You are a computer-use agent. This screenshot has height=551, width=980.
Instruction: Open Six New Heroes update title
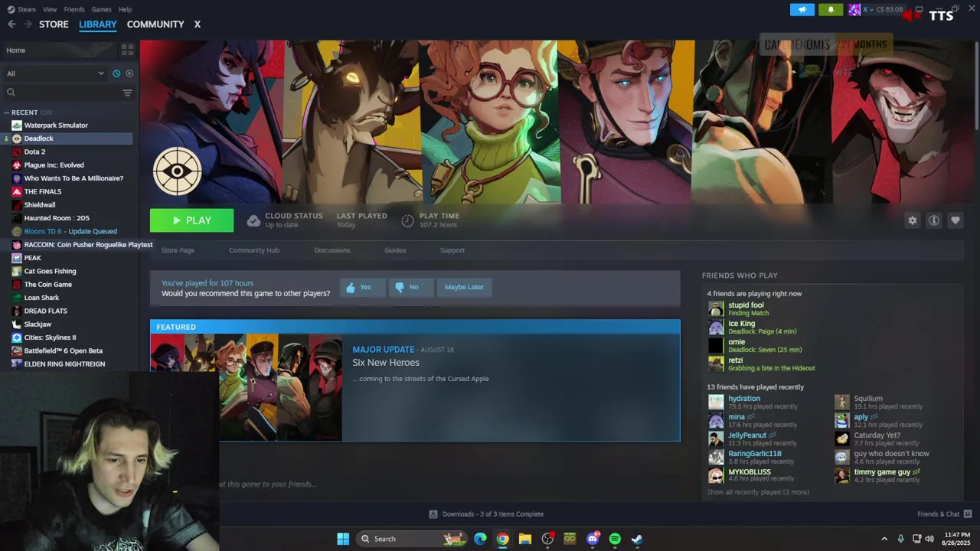click(386, 363)
